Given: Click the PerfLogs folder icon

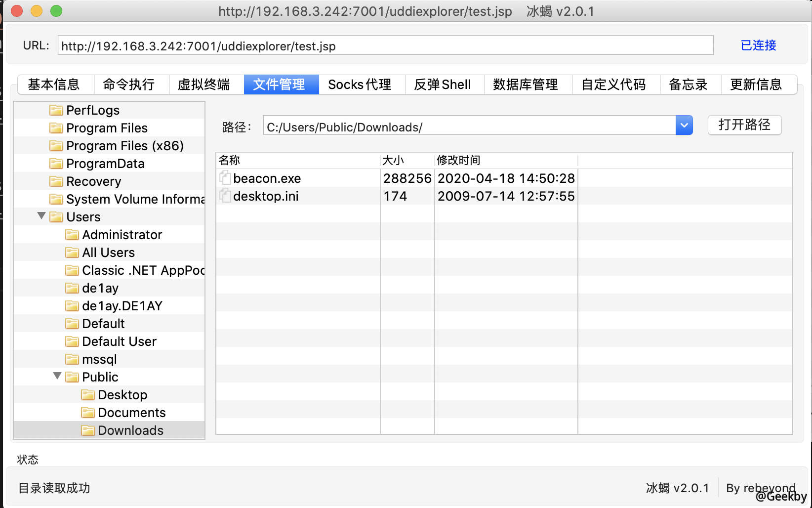Looking at the screenshot, I should click(56, 110).
